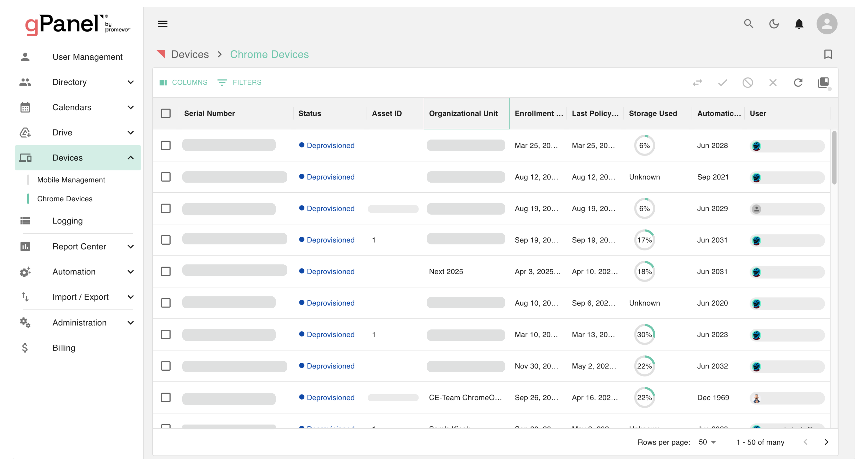Screen dimensions: 868x466
Task: Click the Devices sidebar menu label
Action: (67, 158)
